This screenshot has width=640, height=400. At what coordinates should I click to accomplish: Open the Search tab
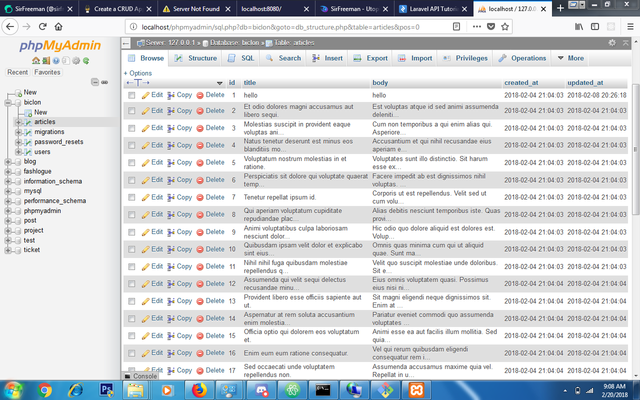point(283,58)
